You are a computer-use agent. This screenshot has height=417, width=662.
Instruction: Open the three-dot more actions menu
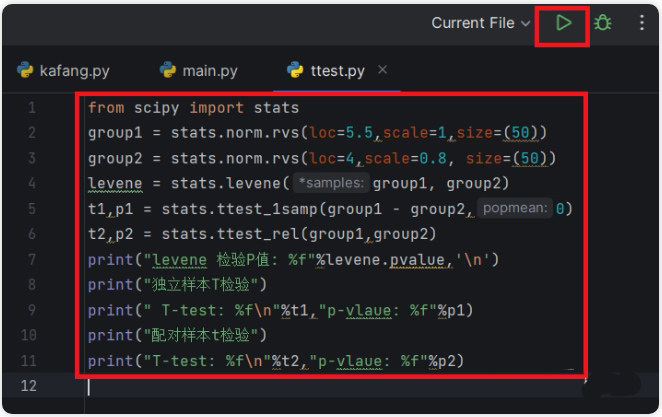pos(641,23)
